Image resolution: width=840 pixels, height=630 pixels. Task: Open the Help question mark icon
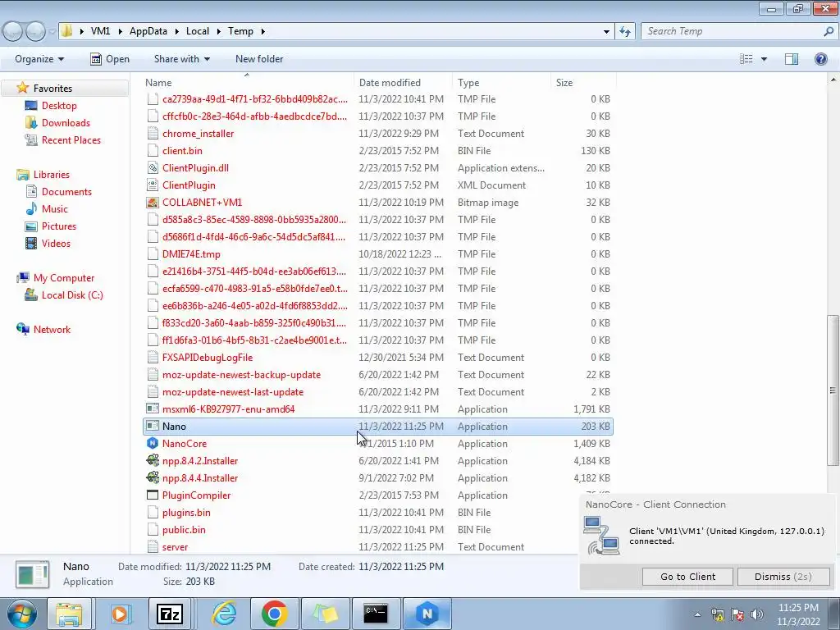820,59
